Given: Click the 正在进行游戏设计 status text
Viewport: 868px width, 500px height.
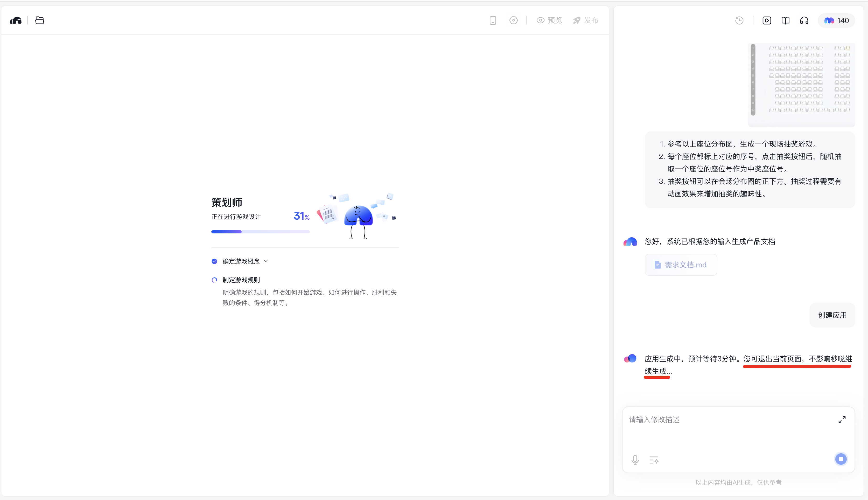Looking at the screenshot, I should tap(236, 217).
